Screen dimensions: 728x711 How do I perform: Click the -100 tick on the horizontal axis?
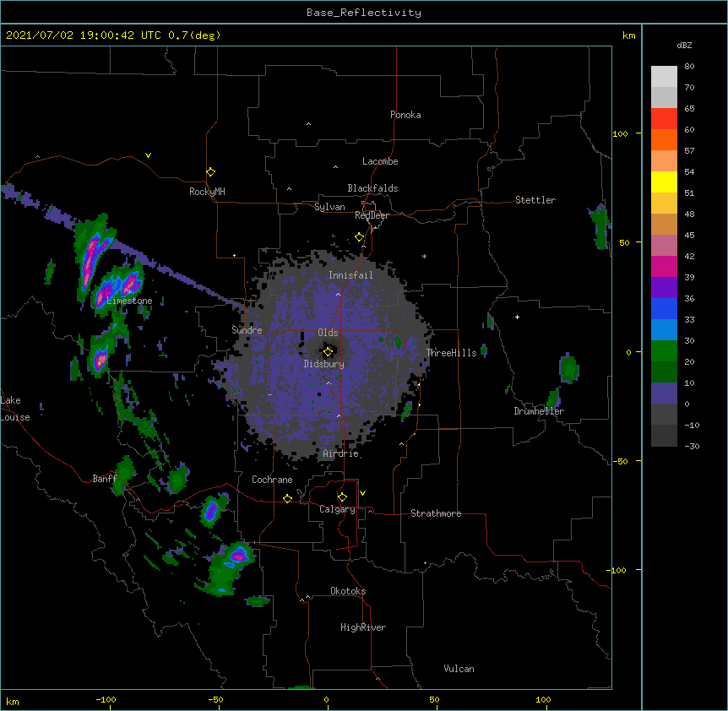[106, 699]
